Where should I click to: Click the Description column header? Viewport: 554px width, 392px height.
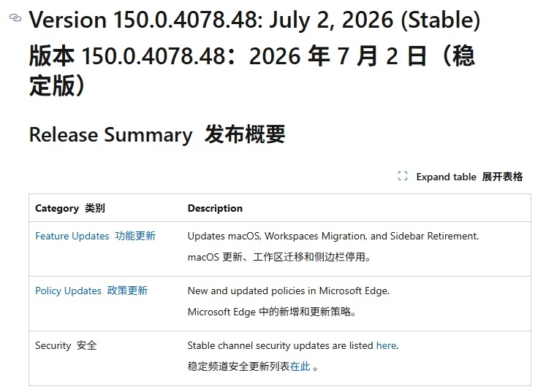(215, 208)
